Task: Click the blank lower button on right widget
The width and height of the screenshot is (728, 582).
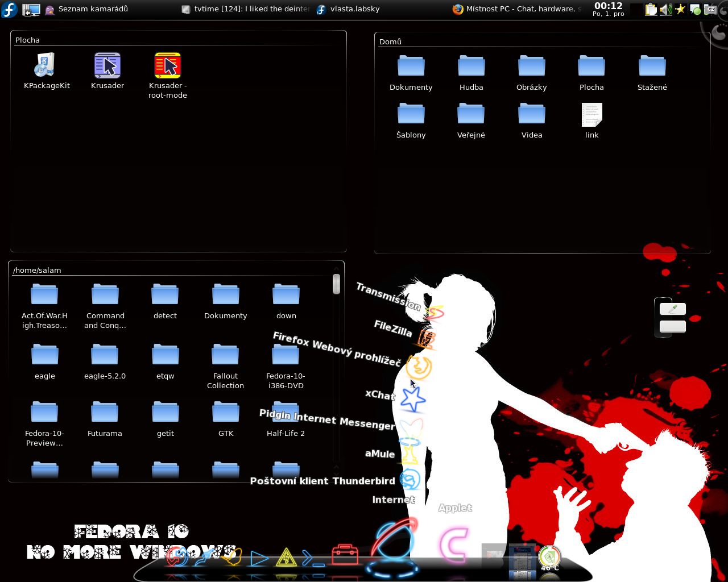Action: (x=673, y=326)
